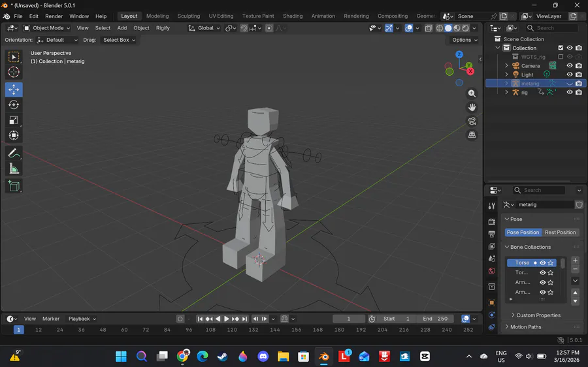The height and width of the screenshot is (367, 588).
Task: Add a new bone collection with plus button
Action: tap(575, 261)
